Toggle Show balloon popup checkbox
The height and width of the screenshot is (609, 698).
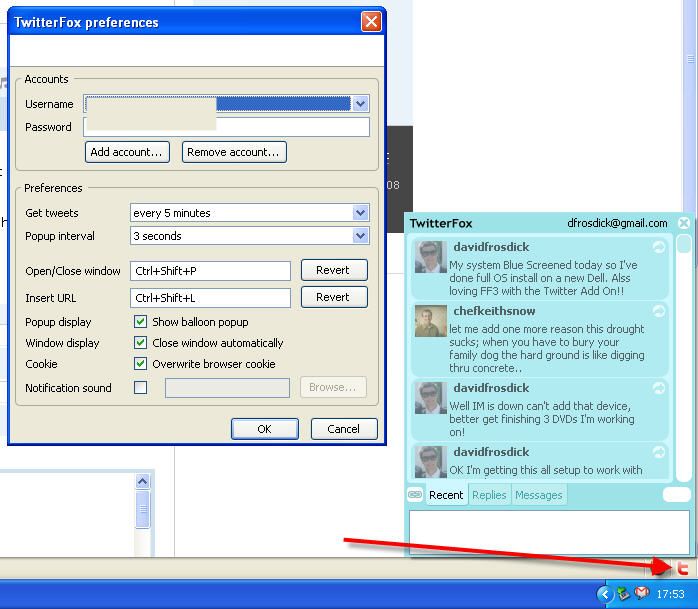[x=141, y=322]
